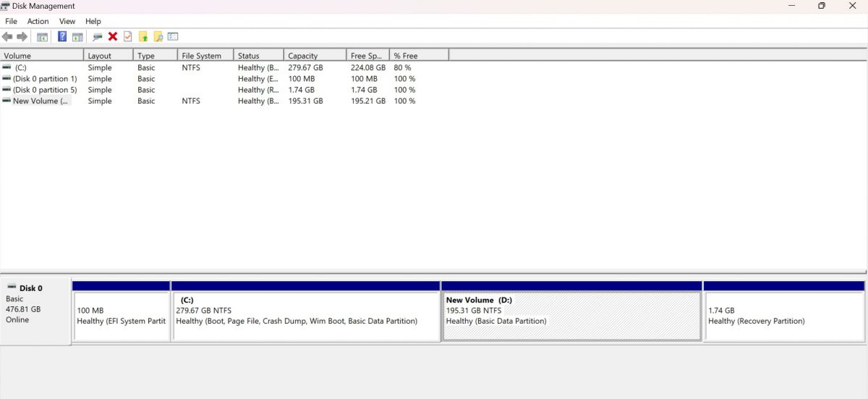This screenshot has width=868, height=399.
Task: Open the File menu
Action: (x=11, y=22)
